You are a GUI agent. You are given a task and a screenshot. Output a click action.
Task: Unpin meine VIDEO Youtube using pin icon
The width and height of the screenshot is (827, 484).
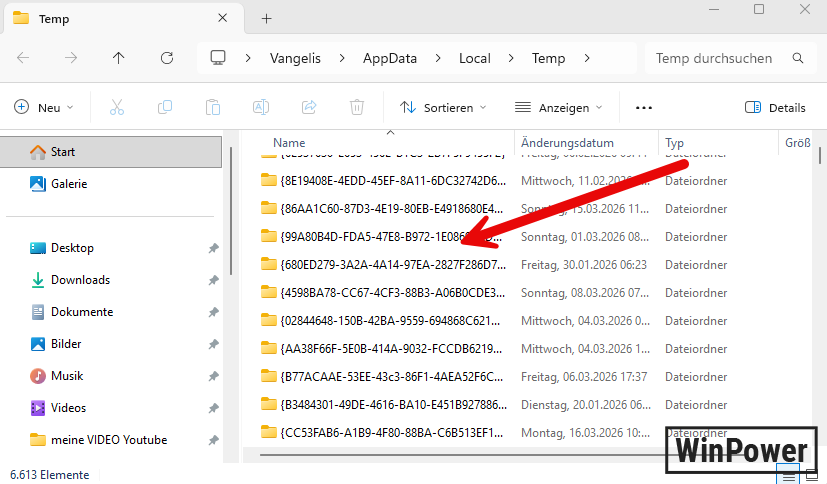(x=213, y=440)
